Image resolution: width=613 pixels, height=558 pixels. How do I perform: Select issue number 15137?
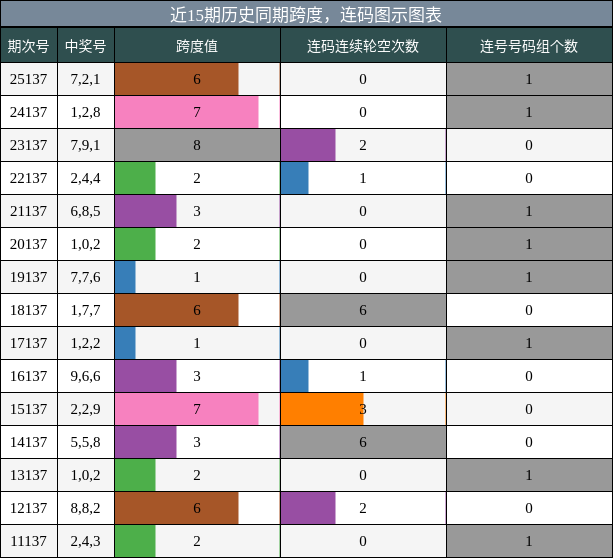[29, 409]
